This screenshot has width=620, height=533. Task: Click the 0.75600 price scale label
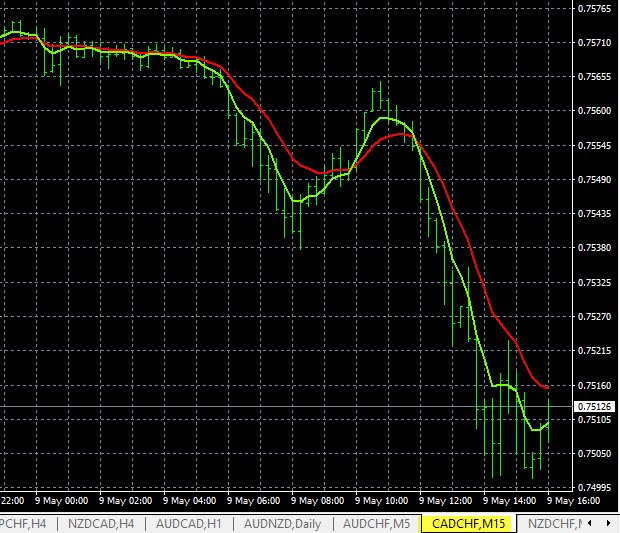click(x=594, y=111)
